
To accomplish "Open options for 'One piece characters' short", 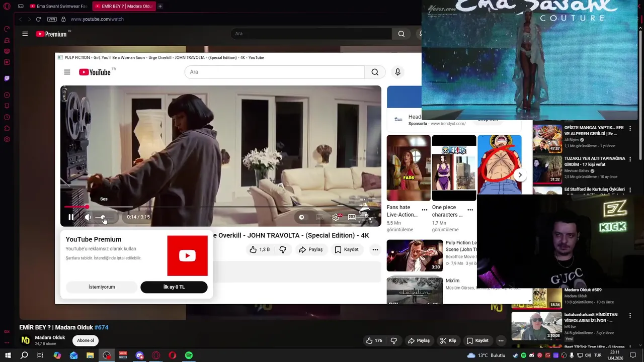I will pos(470,210).
